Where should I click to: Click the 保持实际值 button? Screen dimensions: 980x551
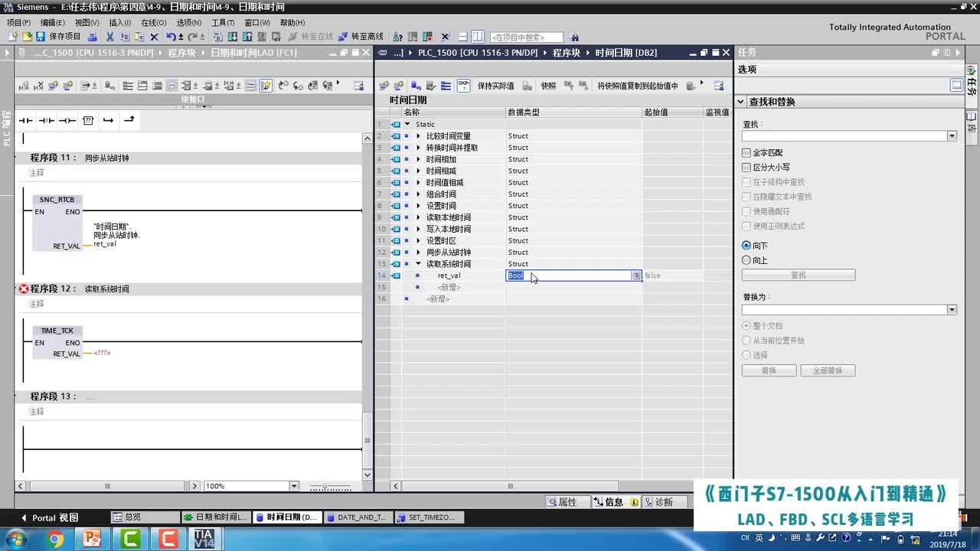pyautogui.click(x=495, y=86)
